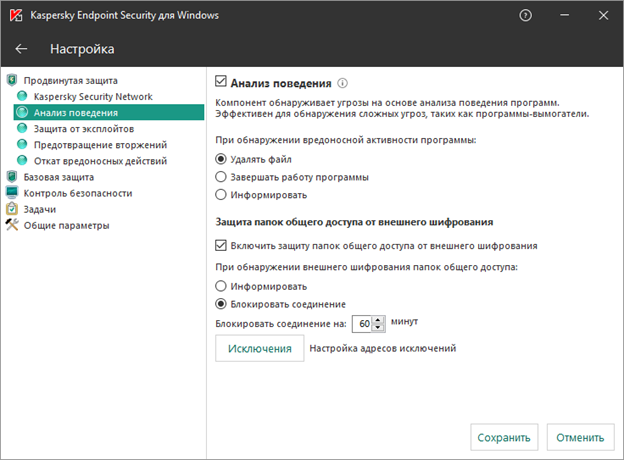Decrease the block connection minutes value
Screen dimensions: 625x461
(x=378, y=327)
